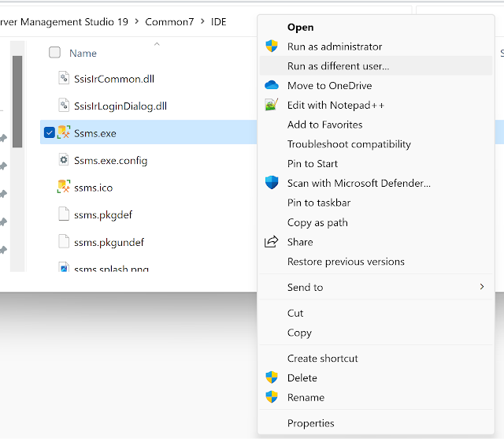
Task: Select Pin to taskbar
Action: click(319, 203)
